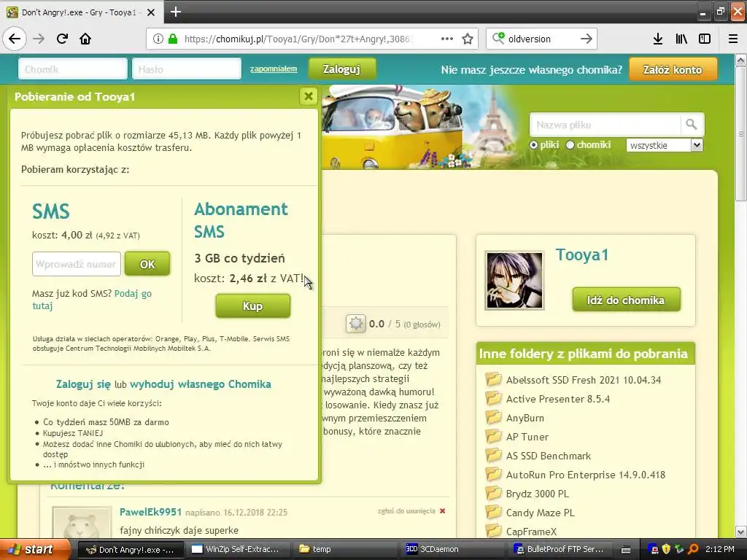Click the oldversion search box
The width and height of the screenshot is (747, 560).
click(541, 39)
